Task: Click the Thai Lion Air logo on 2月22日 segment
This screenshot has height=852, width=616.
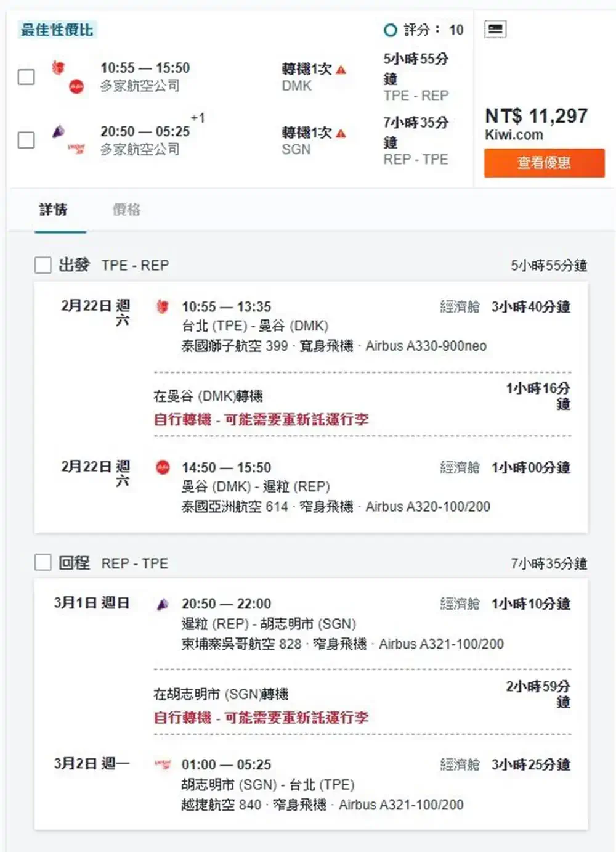Action: (162, 305)
